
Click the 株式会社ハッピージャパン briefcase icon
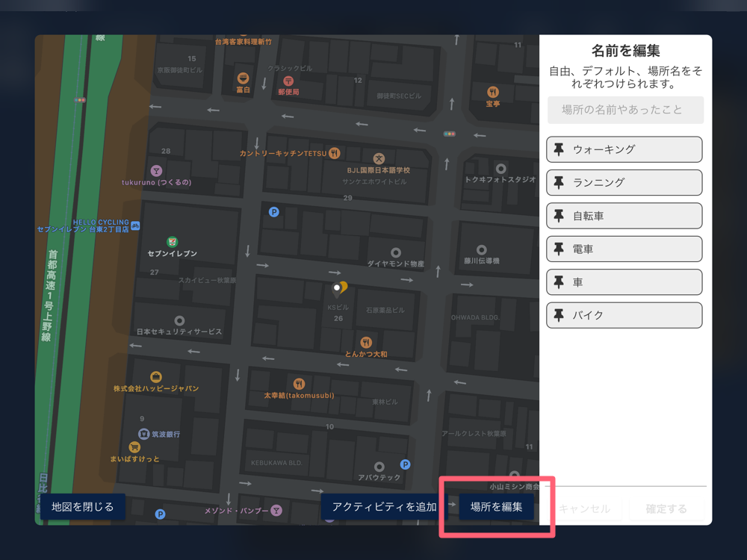[156, 377]
